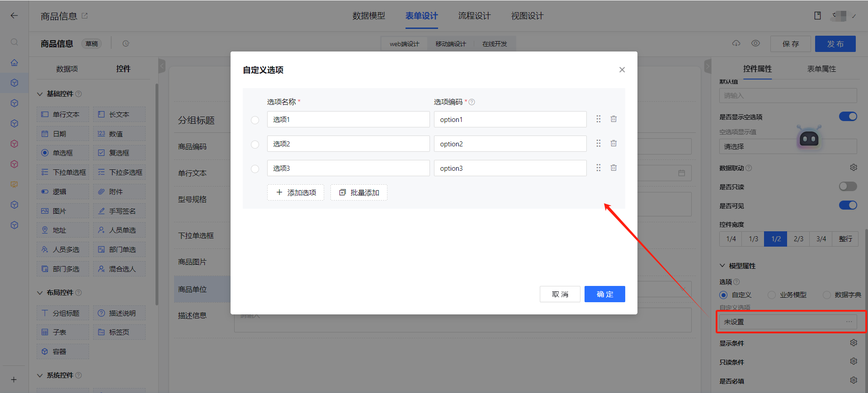Open 是否必填 gear settings
The height and width of the screenshot is (393, 868).
[854, 380]
